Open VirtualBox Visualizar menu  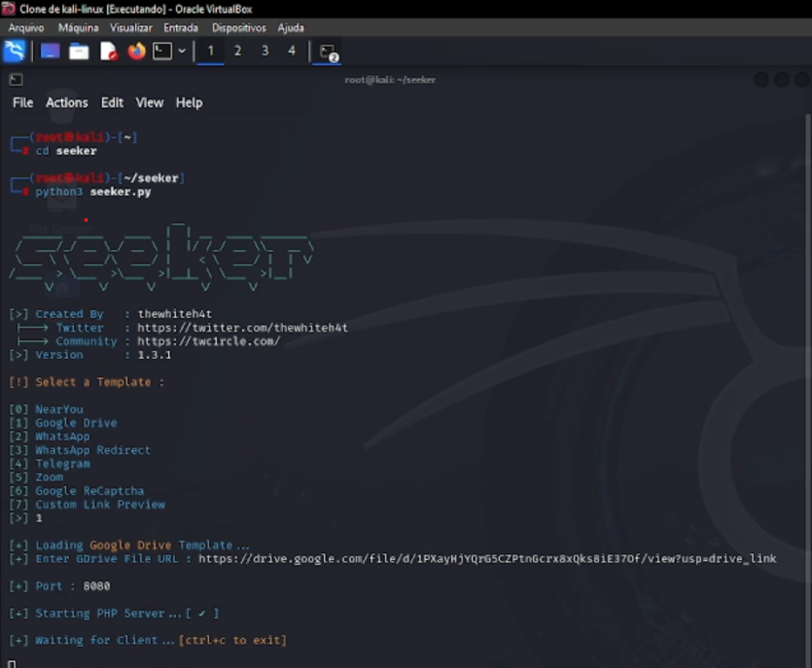click(x=131, y=28)
